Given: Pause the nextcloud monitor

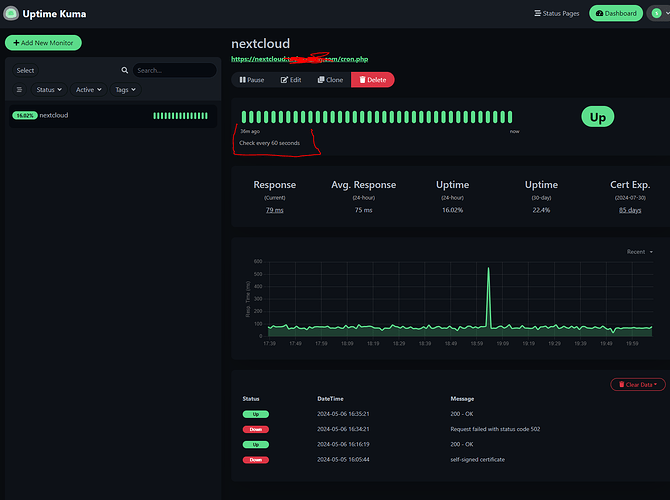Looking at the screenshot, I should 251,79.
